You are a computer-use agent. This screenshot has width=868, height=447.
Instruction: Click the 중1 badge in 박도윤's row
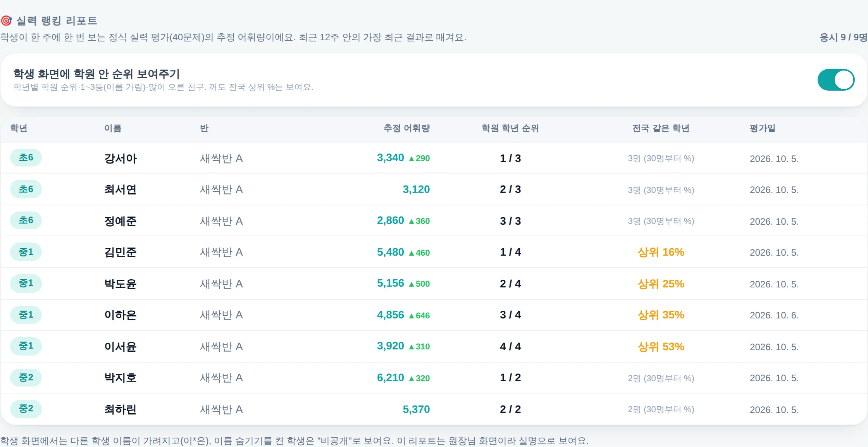26,283
